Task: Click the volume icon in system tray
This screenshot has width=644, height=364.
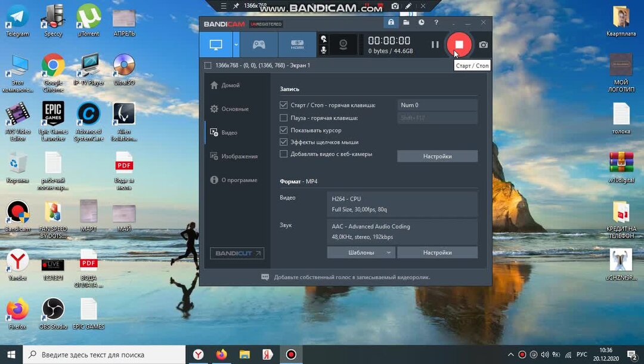Action: click(545, 354)
